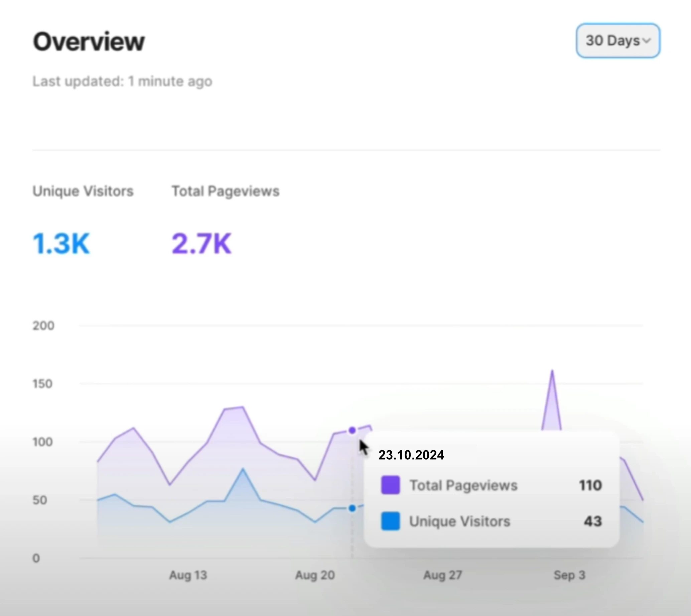Click the 150 y-axis label
This screenshot has width=691, height=616.
pos(43,384)
